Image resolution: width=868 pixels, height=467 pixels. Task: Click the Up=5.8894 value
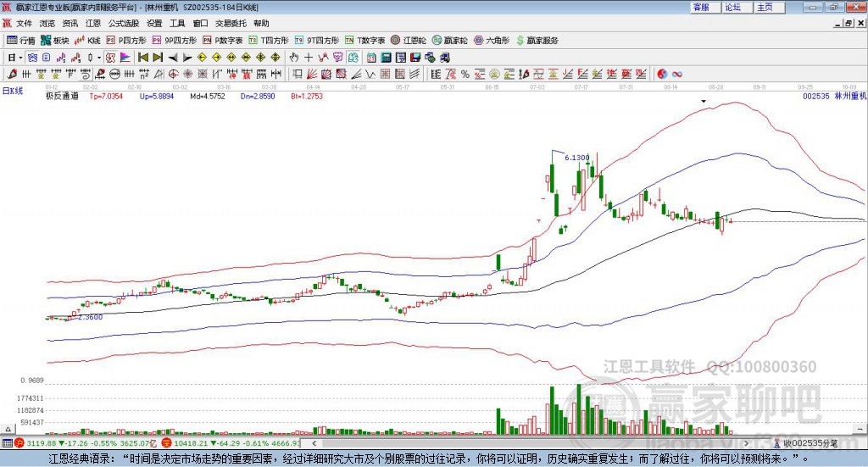coord(157,97)
